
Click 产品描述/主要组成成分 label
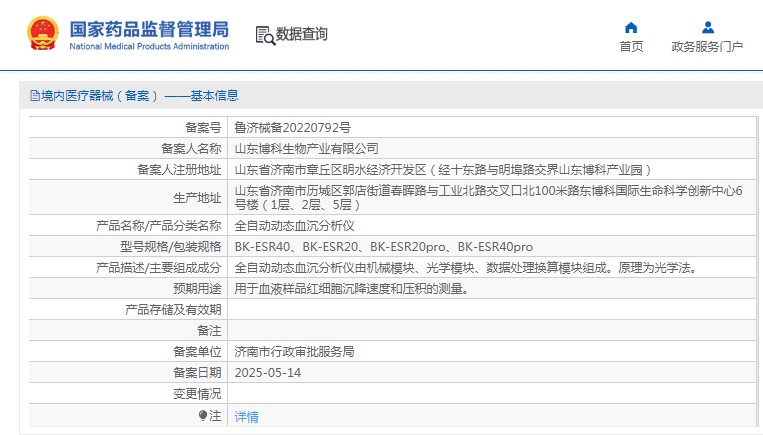(159, 268)
